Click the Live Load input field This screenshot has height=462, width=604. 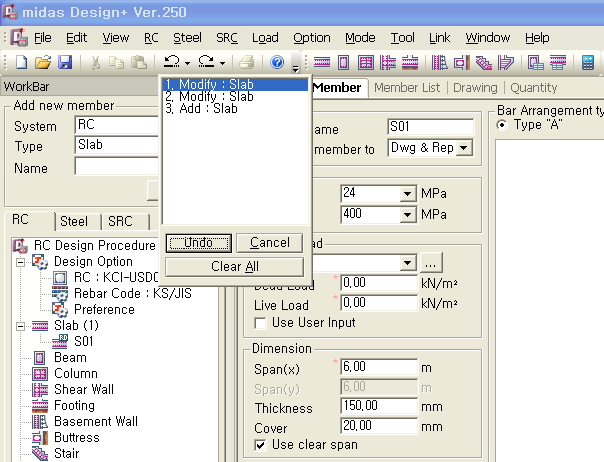tap(379, 303)
